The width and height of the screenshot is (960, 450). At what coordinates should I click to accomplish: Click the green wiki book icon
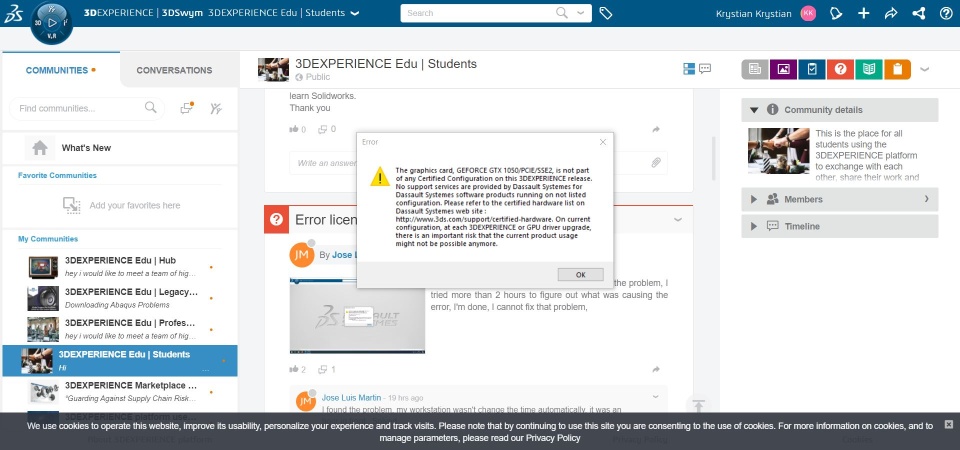pos(869,69)
